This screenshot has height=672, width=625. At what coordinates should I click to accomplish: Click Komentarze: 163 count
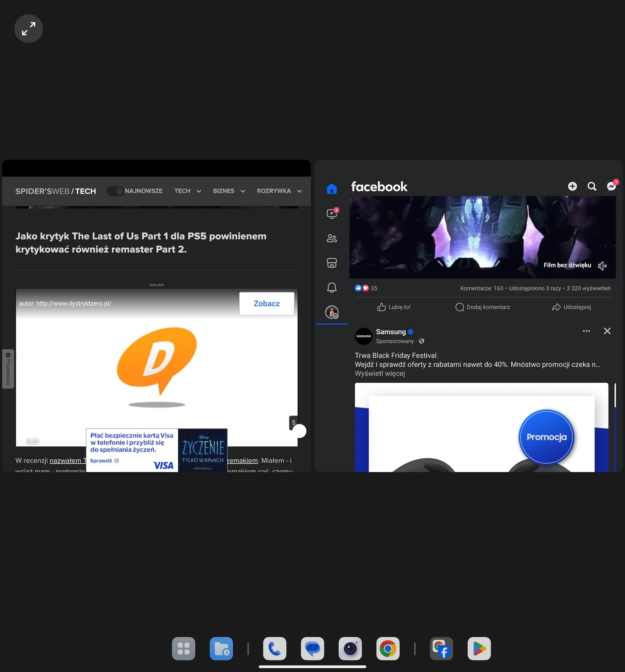[481, 288]
